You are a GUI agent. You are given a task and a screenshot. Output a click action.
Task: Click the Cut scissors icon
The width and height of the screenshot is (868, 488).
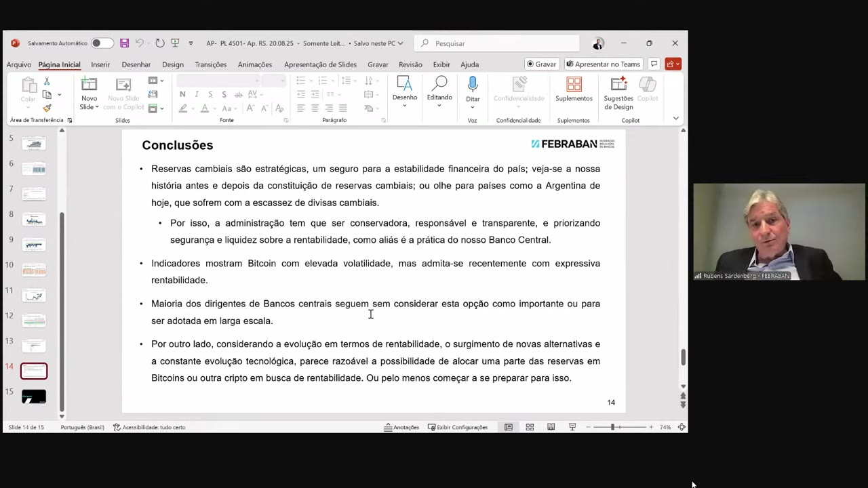[47, 81]
